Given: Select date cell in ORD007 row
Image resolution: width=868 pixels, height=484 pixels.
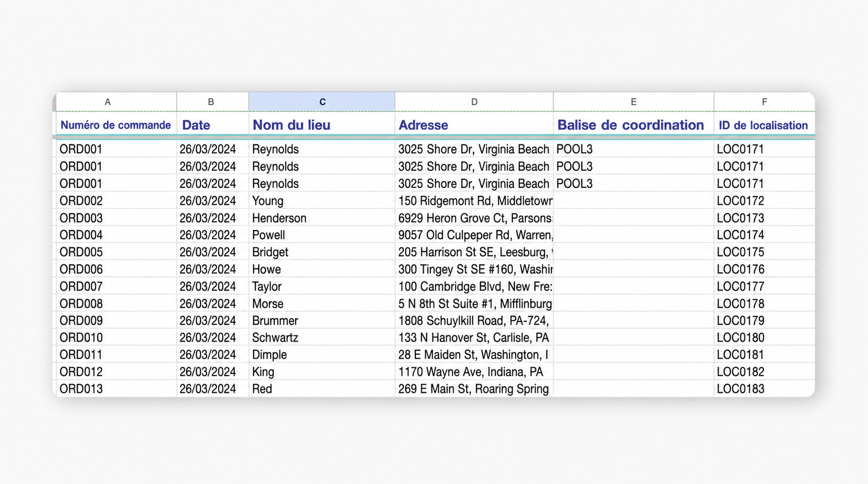Looking at the screenshot, I should [213, 286].
